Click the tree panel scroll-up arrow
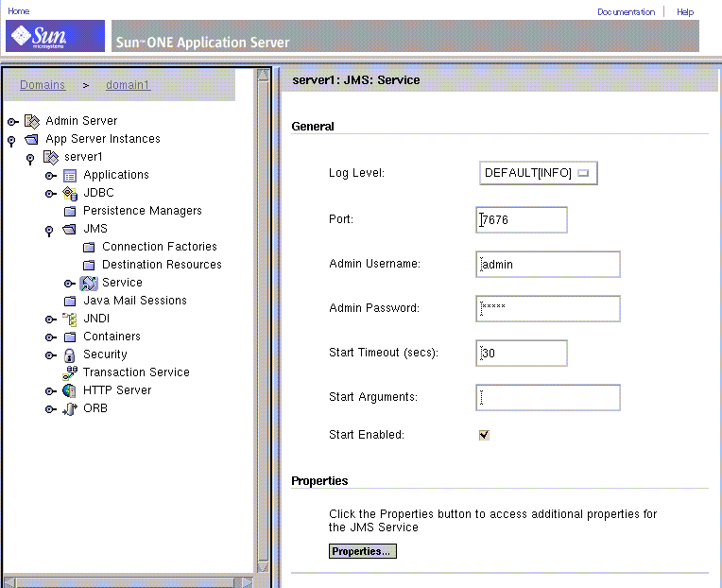The width and height of the screenshot is (722, 588). coord(263,75)
